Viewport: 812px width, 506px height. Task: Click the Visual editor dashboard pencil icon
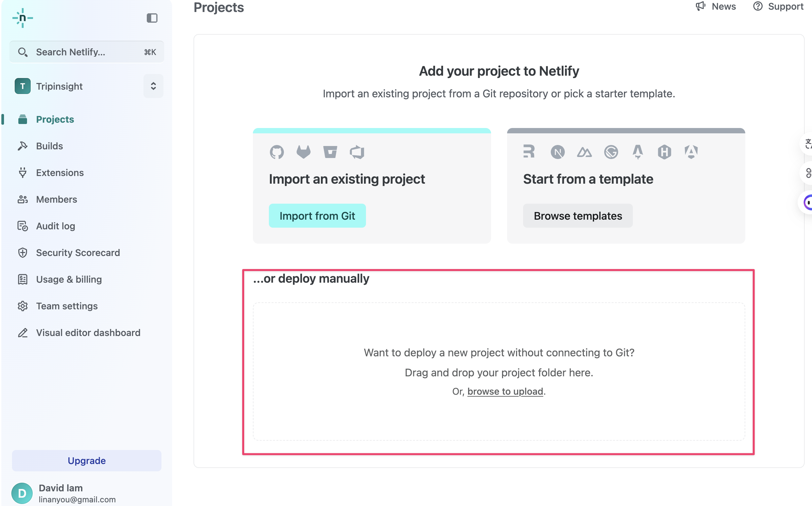click(22, 333)
